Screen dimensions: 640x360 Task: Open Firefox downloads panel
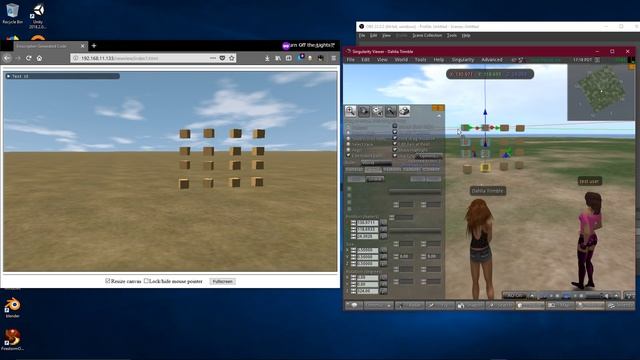coord(267,58)
